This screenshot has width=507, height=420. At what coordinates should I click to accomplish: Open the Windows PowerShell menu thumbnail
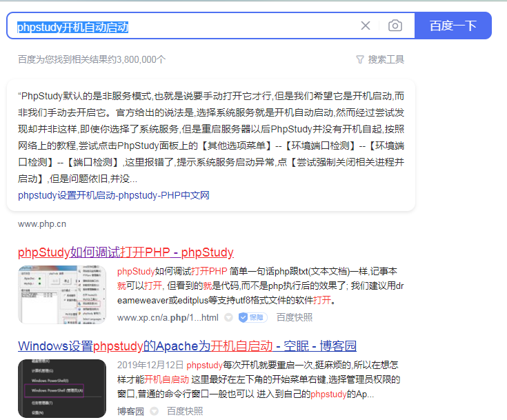[62, 388]
